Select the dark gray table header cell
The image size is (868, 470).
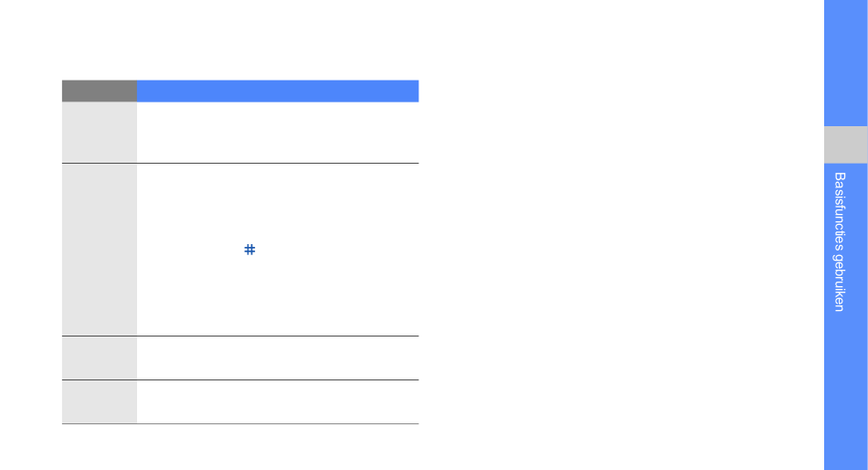[99, 91]
